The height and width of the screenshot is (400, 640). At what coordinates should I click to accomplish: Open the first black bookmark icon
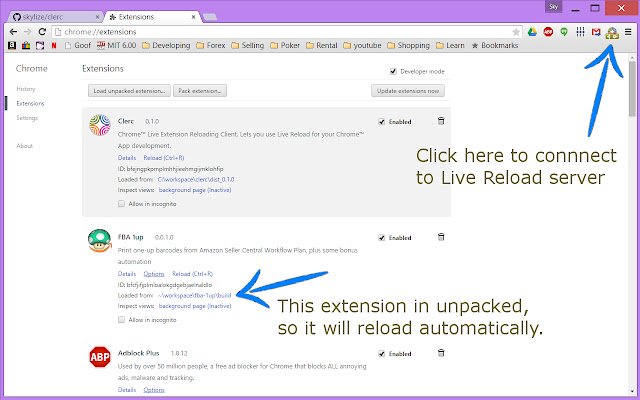(12, 45)
